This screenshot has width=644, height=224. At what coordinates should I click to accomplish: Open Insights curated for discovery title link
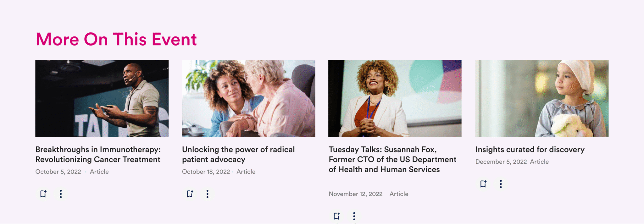click(x=530, y=150)
